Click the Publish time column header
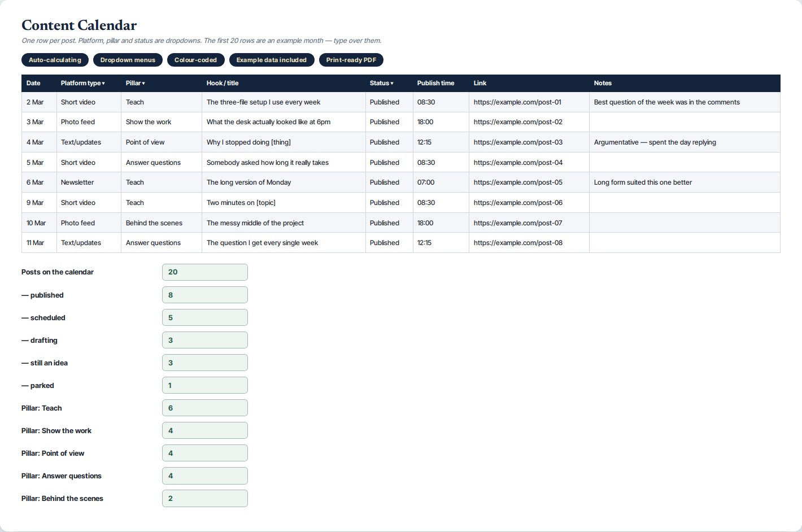 point(441,83)
